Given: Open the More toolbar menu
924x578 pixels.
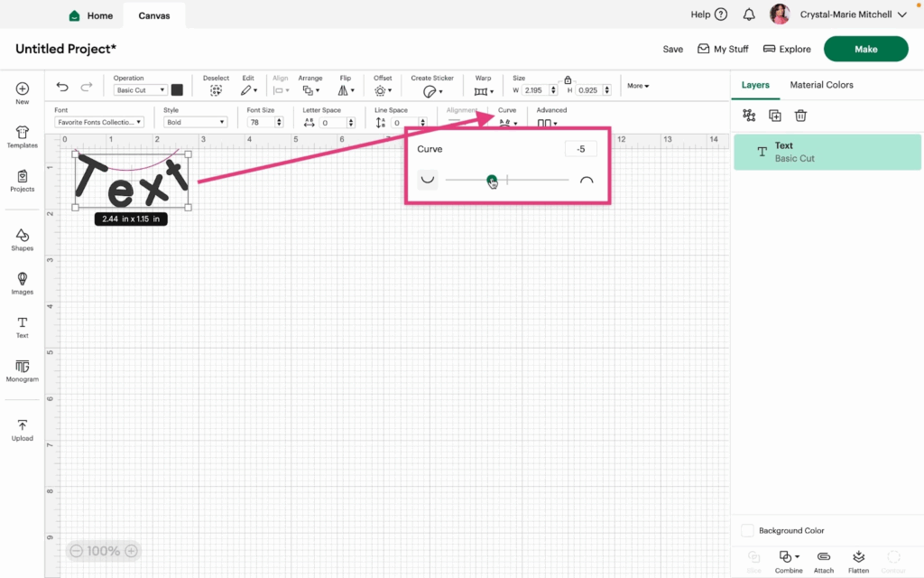Looking at the screenshot, I should [x=638, y=86].
